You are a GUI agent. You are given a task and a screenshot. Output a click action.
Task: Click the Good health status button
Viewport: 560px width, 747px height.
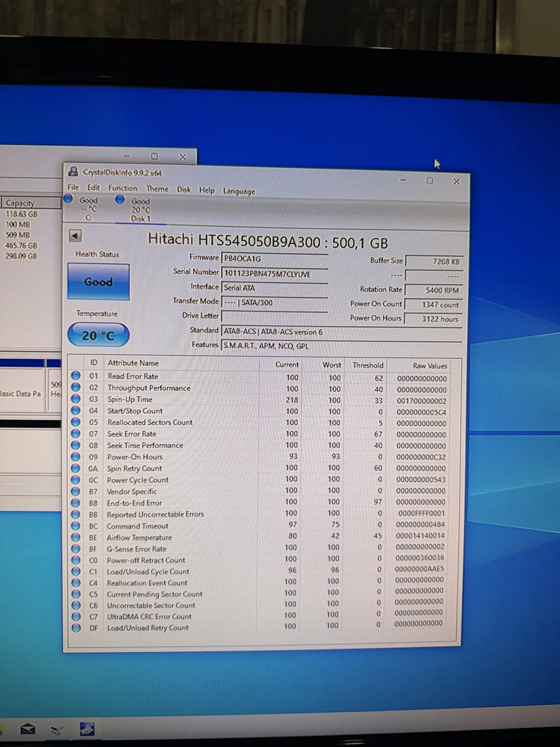(98, 282)
